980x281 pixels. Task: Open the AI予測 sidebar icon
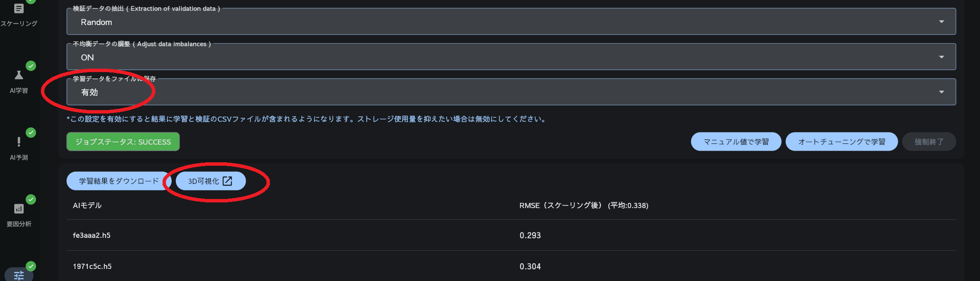pos(19,142)
